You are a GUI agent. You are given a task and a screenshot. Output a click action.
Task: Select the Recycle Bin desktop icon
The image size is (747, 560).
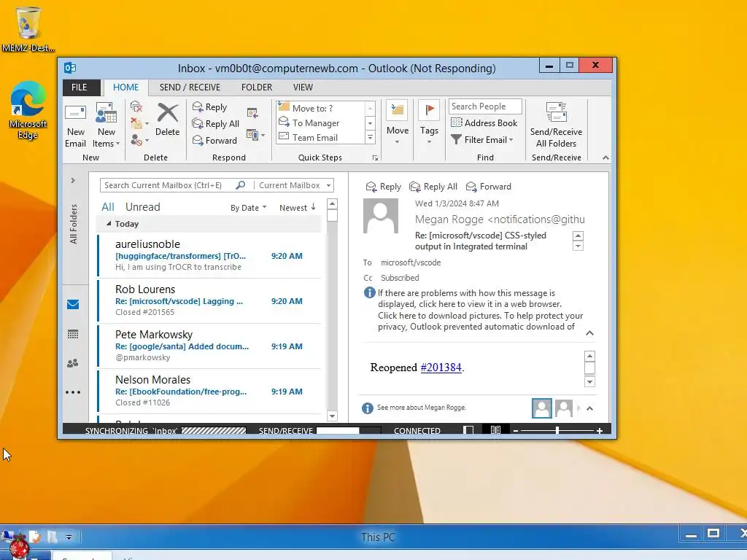(x=28, y=28)
